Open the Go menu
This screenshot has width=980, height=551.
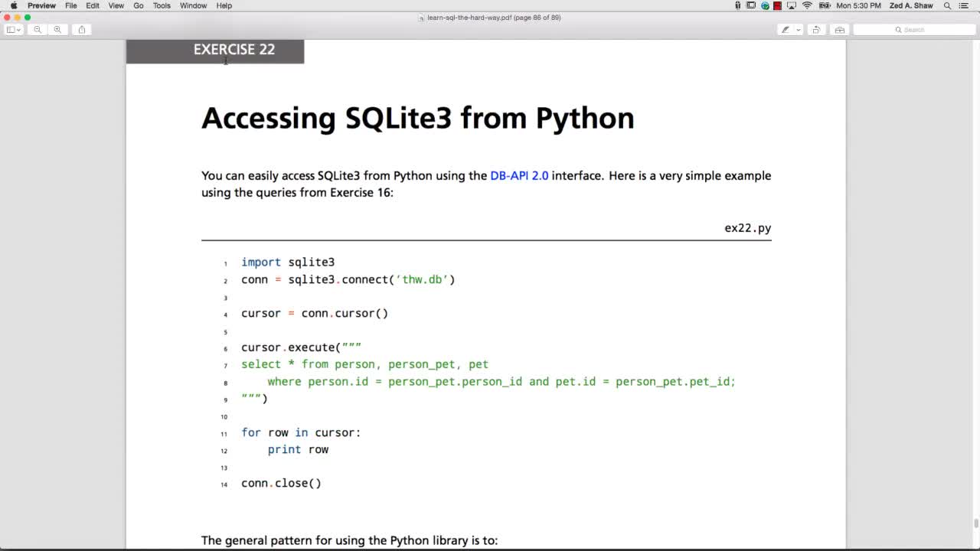tap(139, 5)
